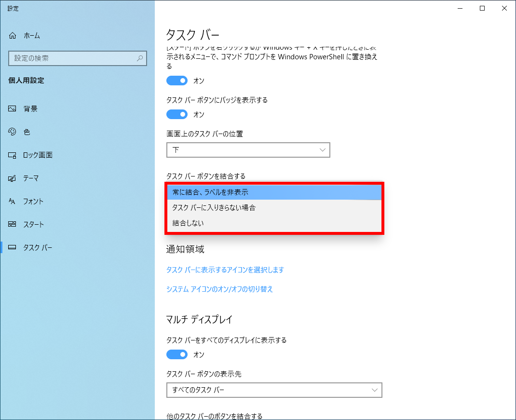516x420 pixels.
Task: Select 常に結合、ラベルを非表示 option
Action: (274, 192)
